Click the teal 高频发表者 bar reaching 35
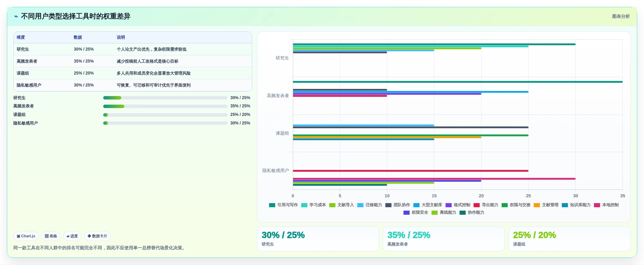The height and width of the screenshot is (265, 644). (458, 82)
